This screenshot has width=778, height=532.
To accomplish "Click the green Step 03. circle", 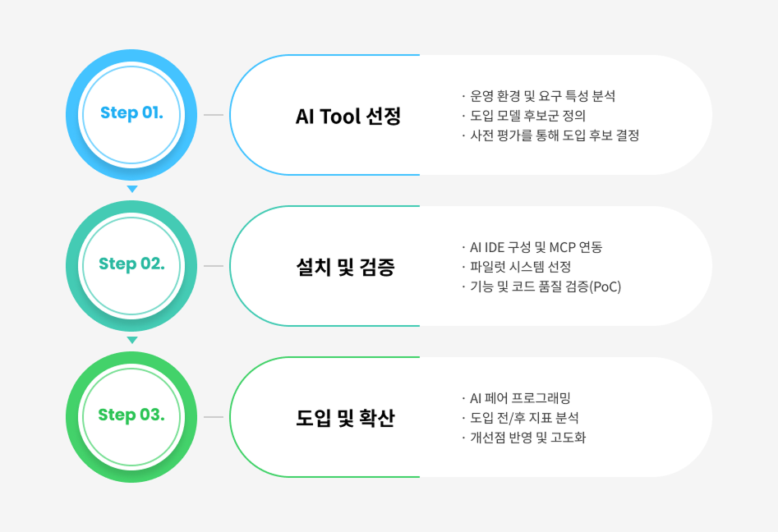I will pyautogui.click(x=131, y=416).
